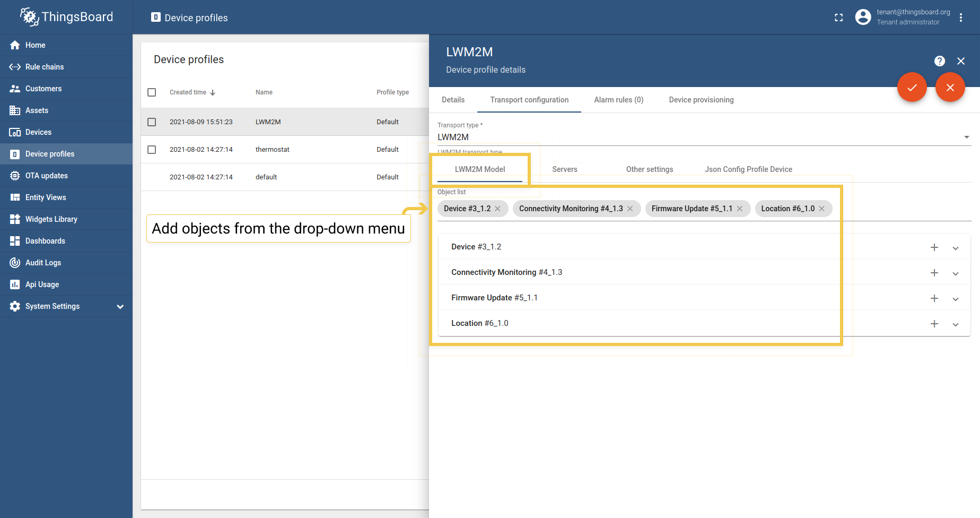
Task: Open the Home sidebar item
Action: 66,45
